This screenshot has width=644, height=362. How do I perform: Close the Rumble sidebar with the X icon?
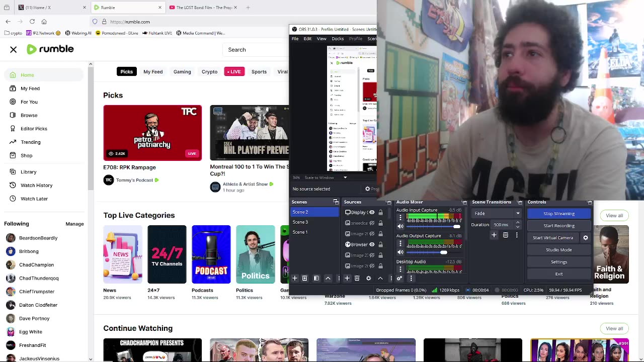tap(14, 49)
